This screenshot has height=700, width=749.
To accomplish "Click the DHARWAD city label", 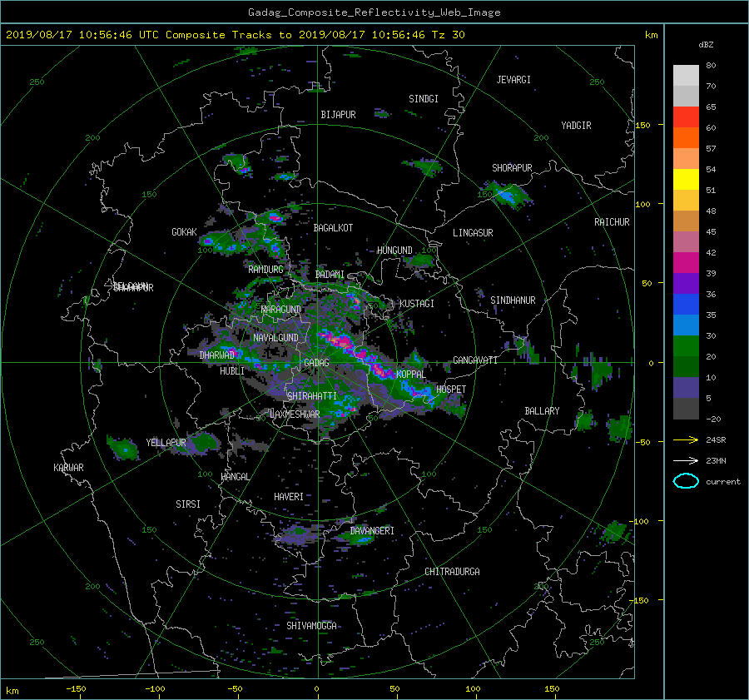I will pos(217,355).
